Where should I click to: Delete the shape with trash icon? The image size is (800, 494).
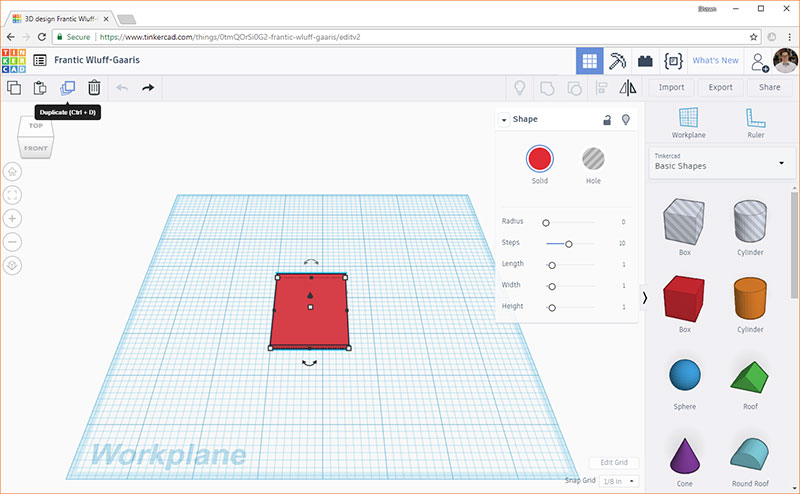click(x=94, y=88)
